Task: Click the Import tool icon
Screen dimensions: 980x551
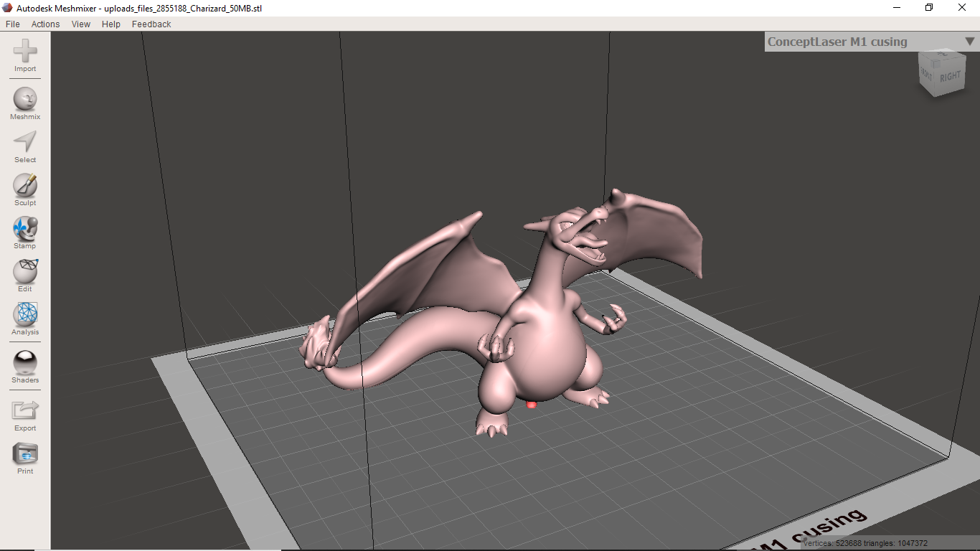Action: 25,52
